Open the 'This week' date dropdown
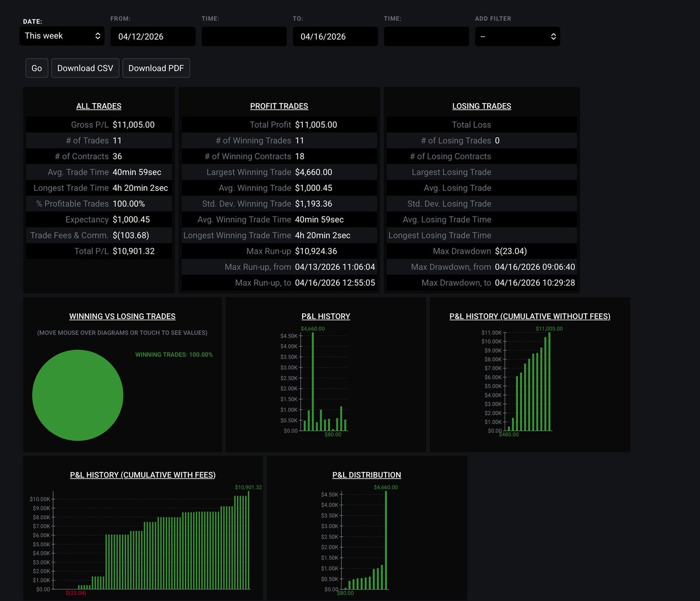 tap(62, 36)
